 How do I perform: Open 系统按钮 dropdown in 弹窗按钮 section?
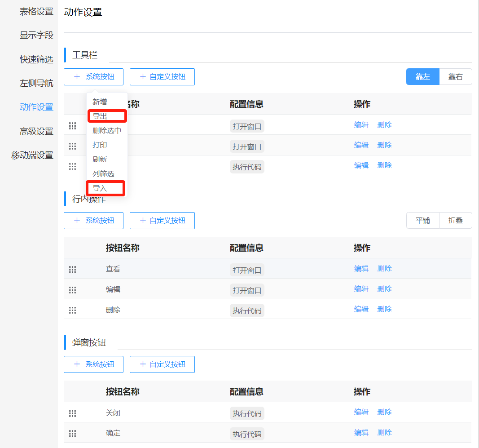click(93, 364)
